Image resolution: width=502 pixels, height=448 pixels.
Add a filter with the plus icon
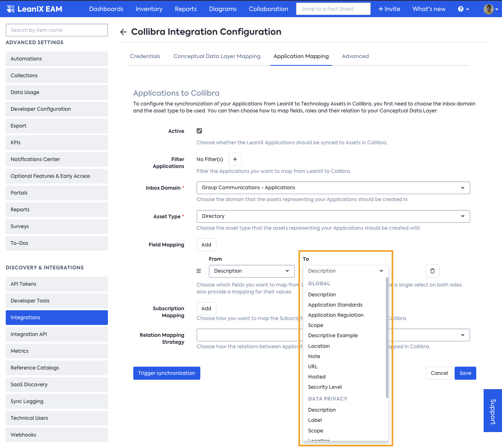tap(235, 159)
